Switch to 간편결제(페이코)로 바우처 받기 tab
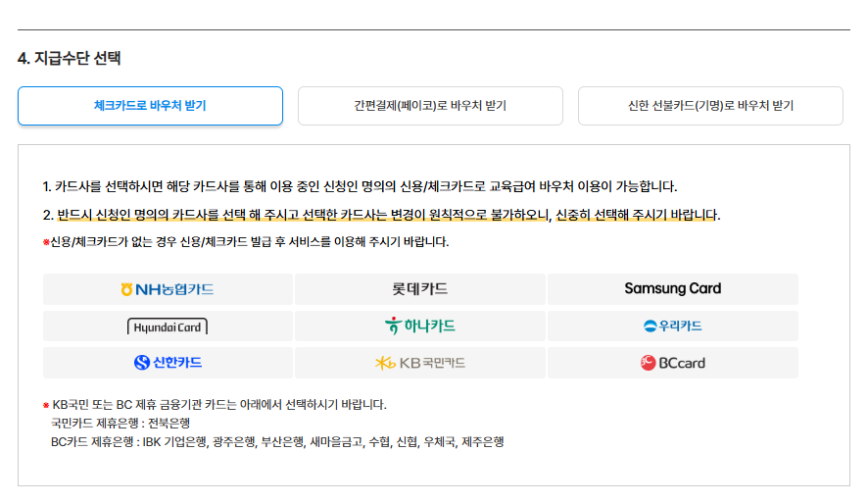Screen dimensions: 868x503 (430, 106)
